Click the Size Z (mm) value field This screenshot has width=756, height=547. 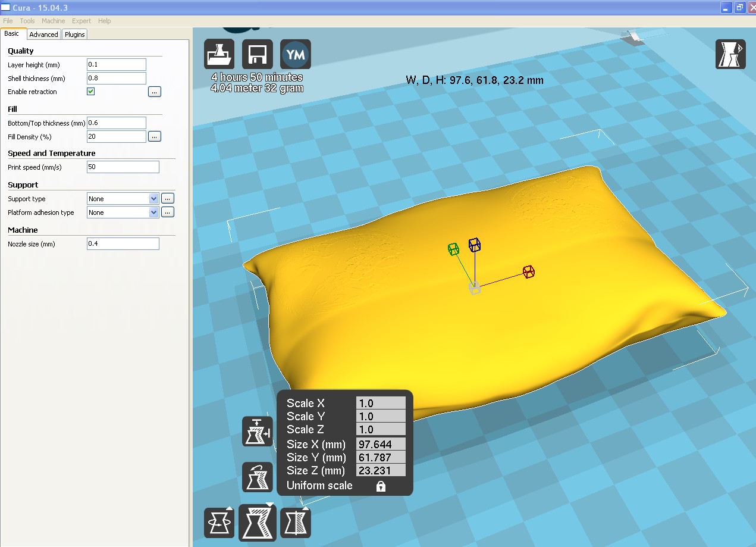tap(381, 470)
